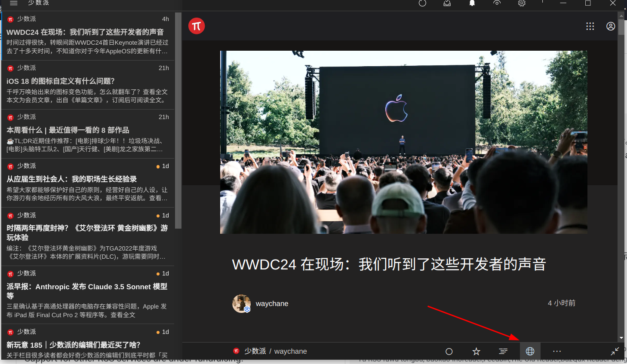Click the article list vertical scrollbar

pos(178,120)
